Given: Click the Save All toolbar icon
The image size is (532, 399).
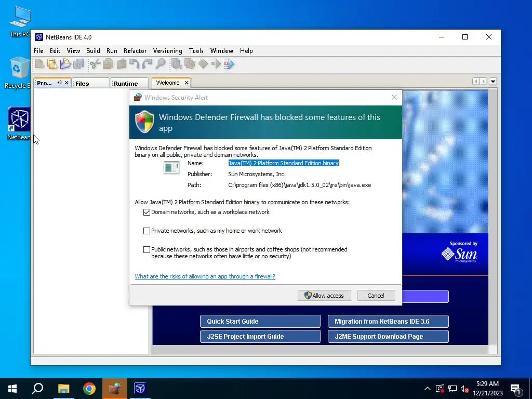Looking at the screenshot, I should pos(79,64).
